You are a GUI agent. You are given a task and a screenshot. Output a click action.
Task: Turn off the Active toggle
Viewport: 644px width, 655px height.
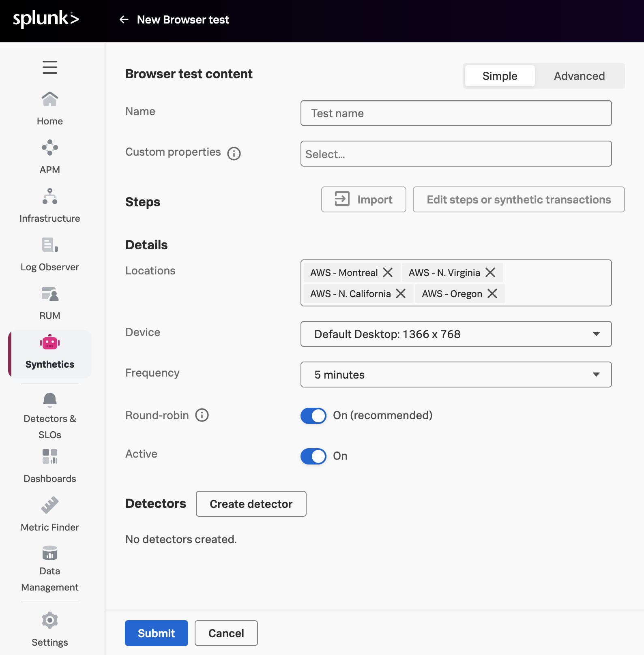(313, 456)
